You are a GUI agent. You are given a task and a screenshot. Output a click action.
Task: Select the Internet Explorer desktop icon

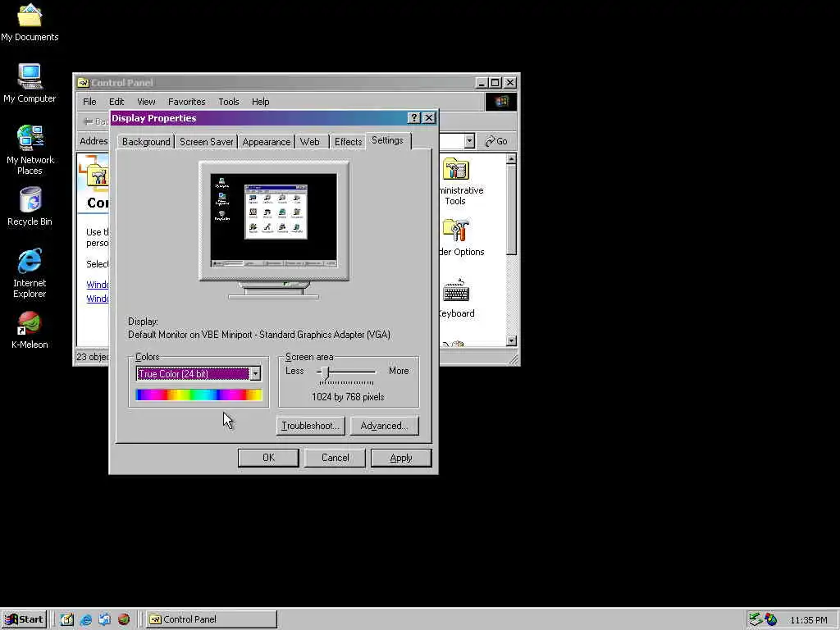[30, 272]
